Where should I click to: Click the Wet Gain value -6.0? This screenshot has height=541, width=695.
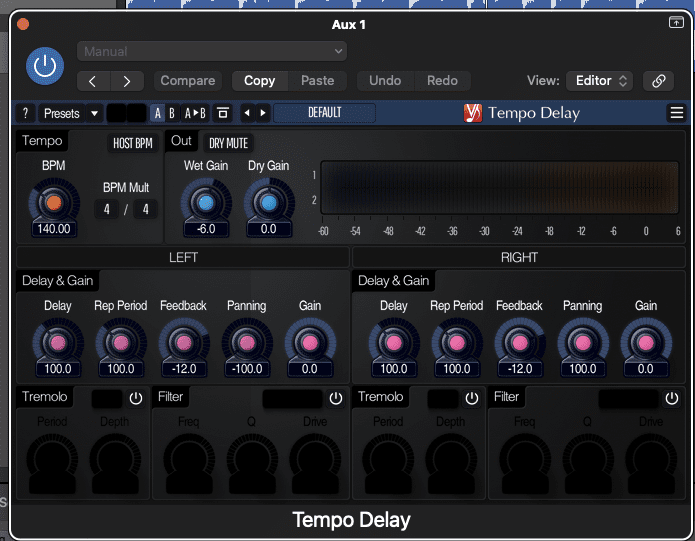(x=206, y=229)
